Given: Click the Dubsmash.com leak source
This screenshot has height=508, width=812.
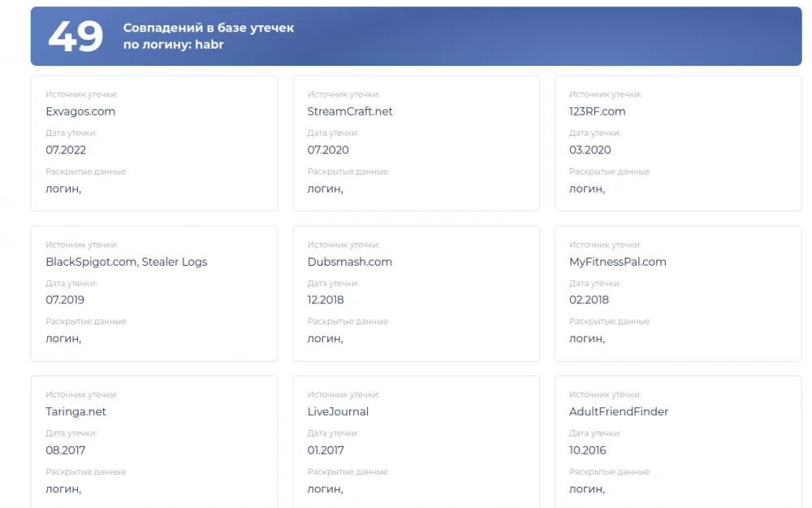Looking at the screenshot, I should 349,262.
